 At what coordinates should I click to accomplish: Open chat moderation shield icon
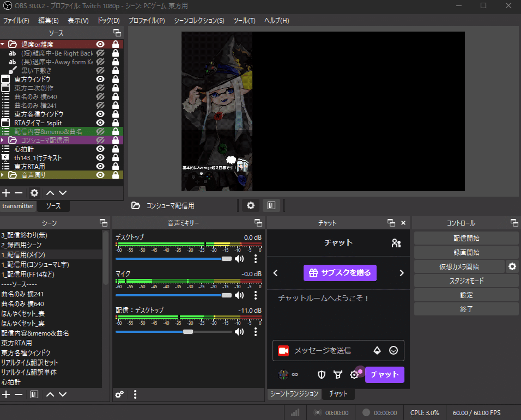[x=322, y=375]
